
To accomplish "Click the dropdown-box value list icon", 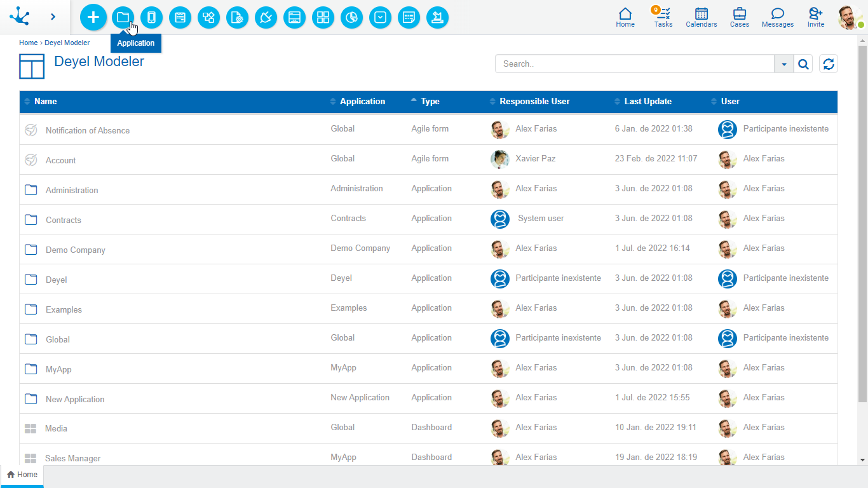I will [x=380, y=17].
